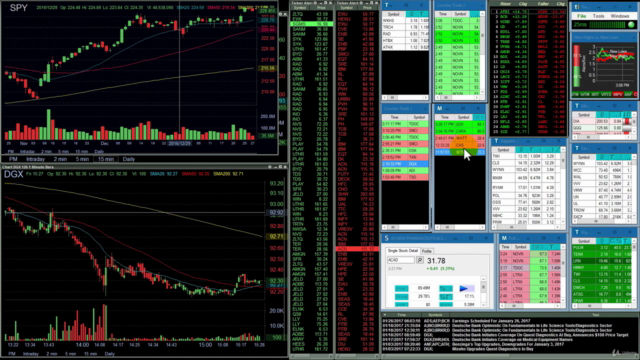Open Mizuho Upgrades Quest Diagnostics news row
This screenshot has height=360, width=640.
pyautogui.click(x=510, y=349)
